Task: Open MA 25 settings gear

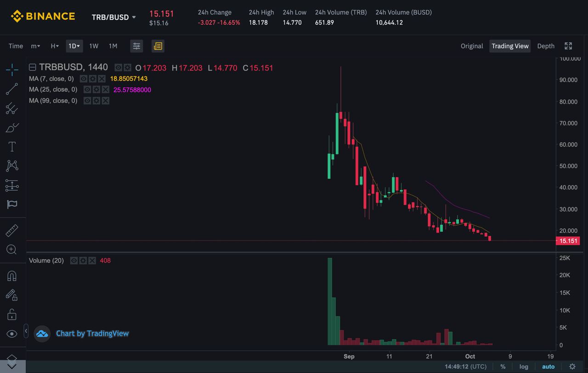Action: pos(96,89)
